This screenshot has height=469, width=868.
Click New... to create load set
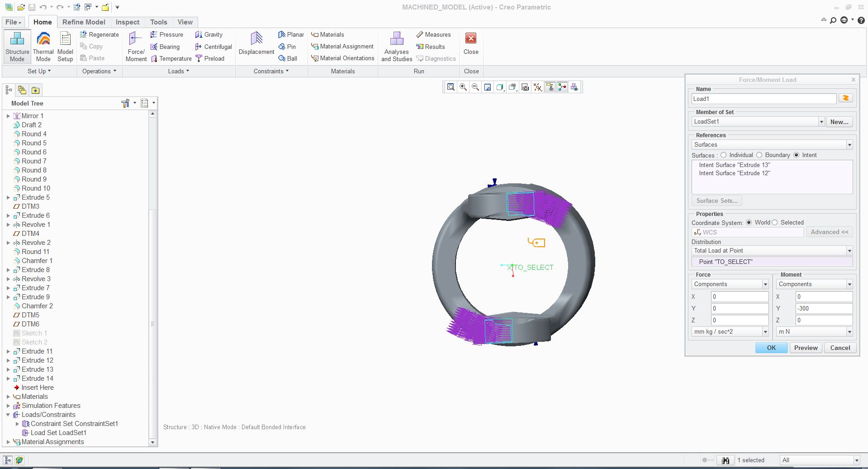click(x=839, y=122)
